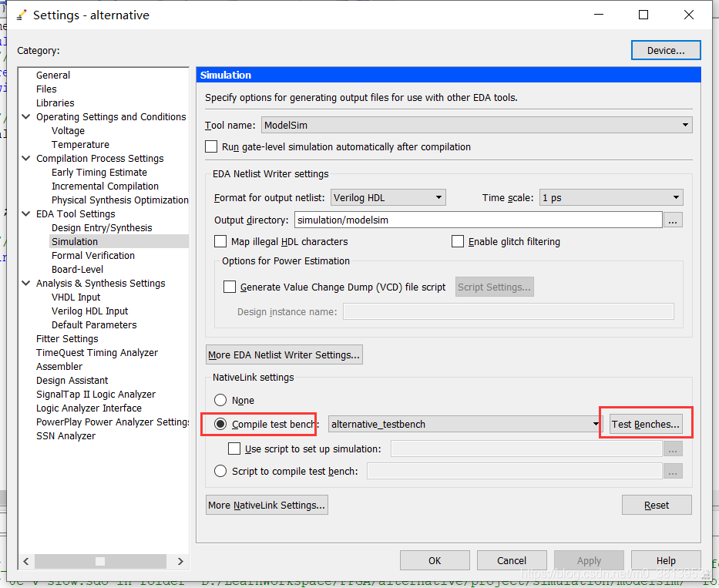Collapse Analysis & Synthesis Settings node
The image size is (719, 588).
26,283
